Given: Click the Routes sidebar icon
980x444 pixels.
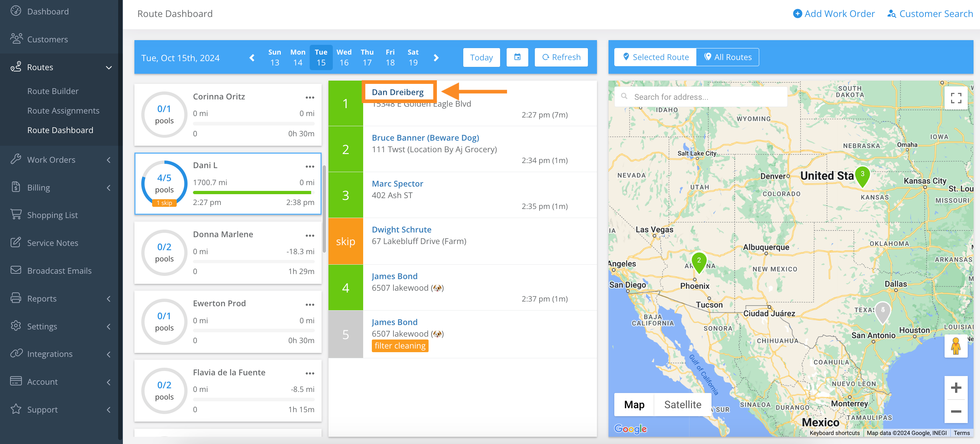Looking at the screenshot, I should pos(16,67).
